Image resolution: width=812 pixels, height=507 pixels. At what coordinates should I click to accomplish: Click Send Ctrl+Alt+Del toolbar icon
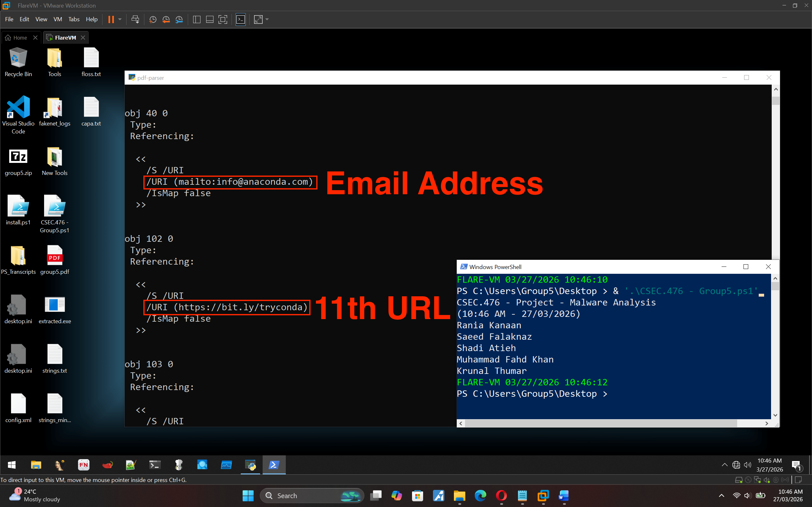coord(135,19)
